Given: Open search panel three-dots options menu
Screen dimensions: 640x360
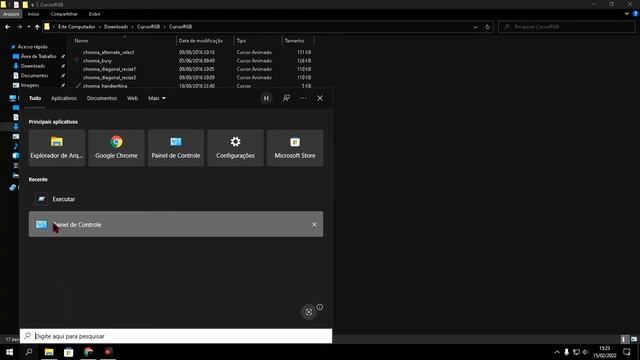Looking at the screenshot, I should click(x=303, y=98).
